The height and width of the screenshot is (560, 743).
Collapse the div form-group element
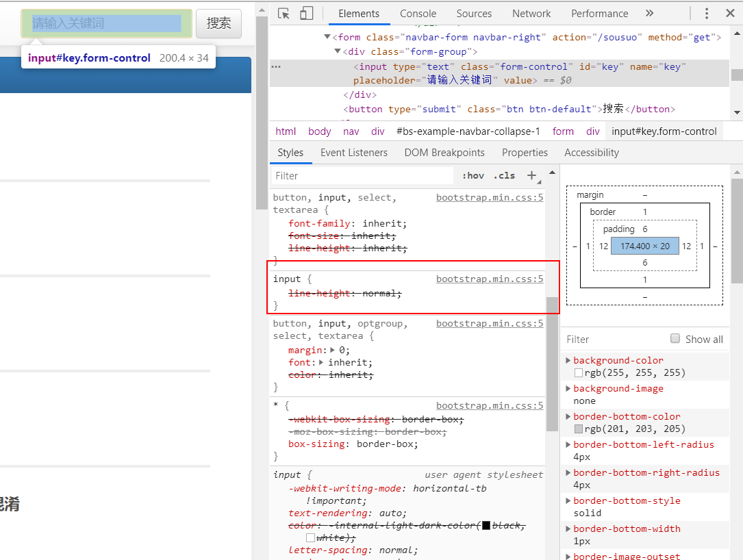point(338,51)
